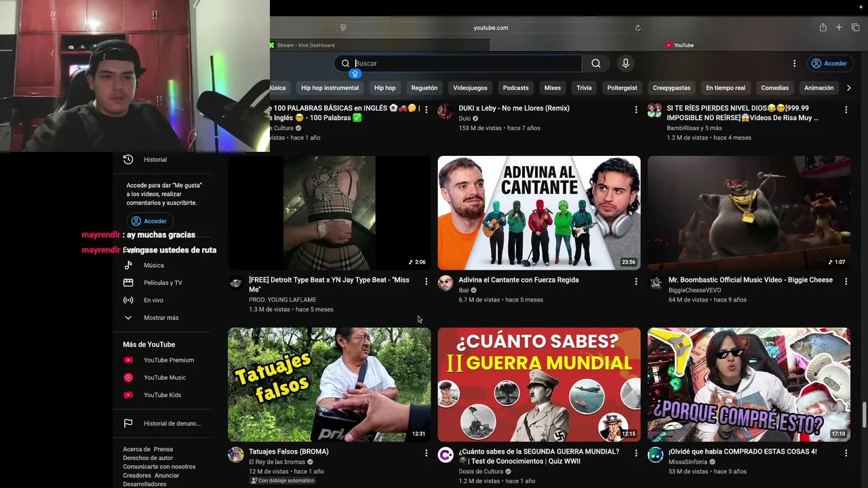Select the Reguetón category chip

(425, 87)
